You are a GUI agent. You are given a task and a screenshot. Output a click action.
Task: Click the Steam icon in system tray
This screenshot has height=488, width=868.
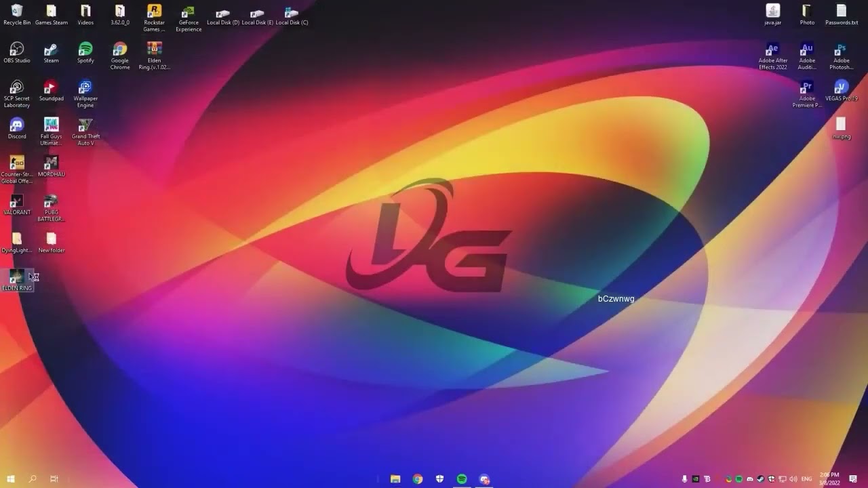[x=760, y=479]
